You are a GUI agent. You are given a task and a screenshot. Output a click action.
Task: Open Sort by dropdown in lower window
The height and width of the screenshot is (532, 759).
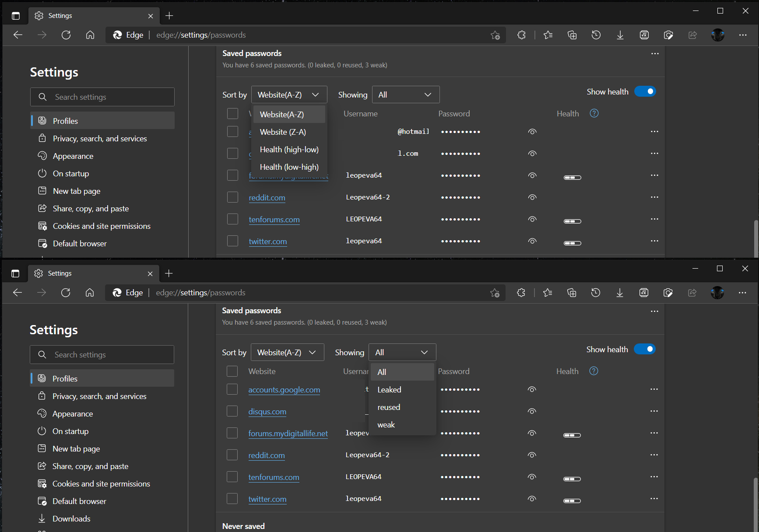[x=287, y=353]
